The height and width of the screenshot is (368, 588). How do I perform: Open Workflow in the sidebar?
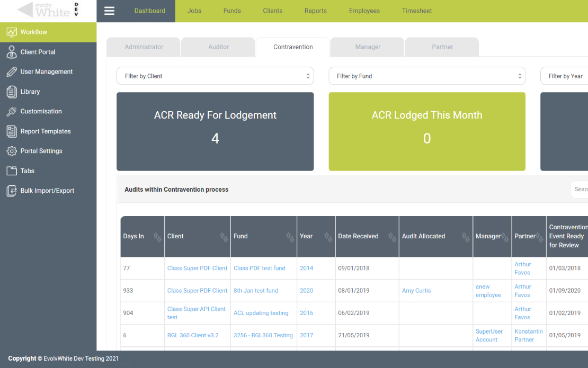tap(48, 32)
